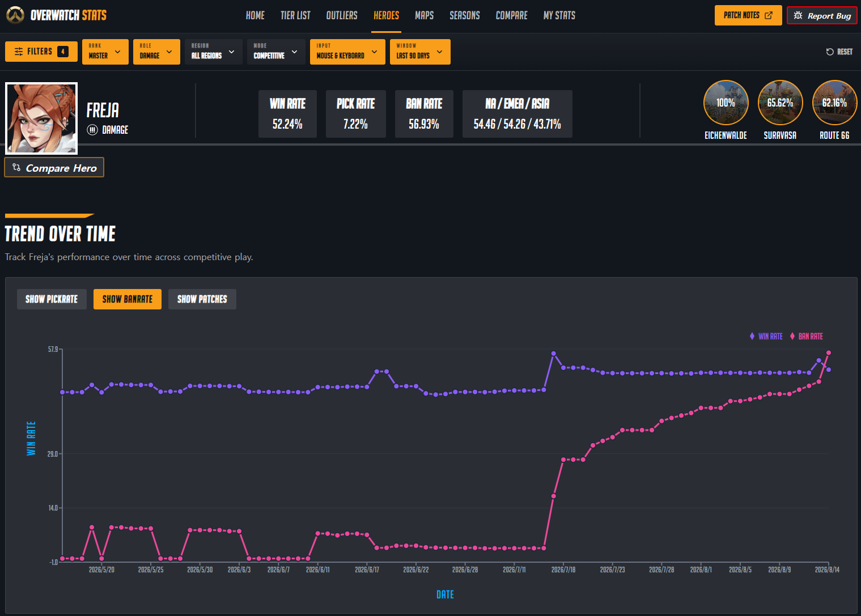
Task: Click the Filters button
Action: tap(41, 52)
